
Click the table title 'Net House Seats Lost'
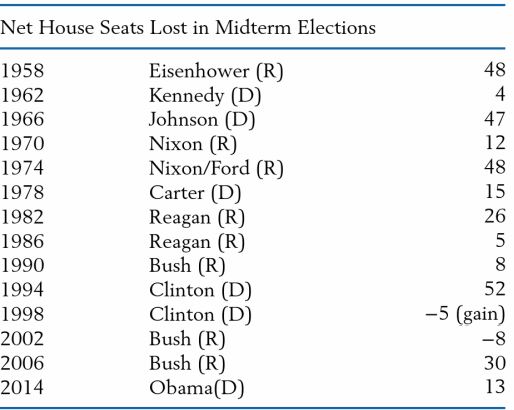click(x=94, y=27)
